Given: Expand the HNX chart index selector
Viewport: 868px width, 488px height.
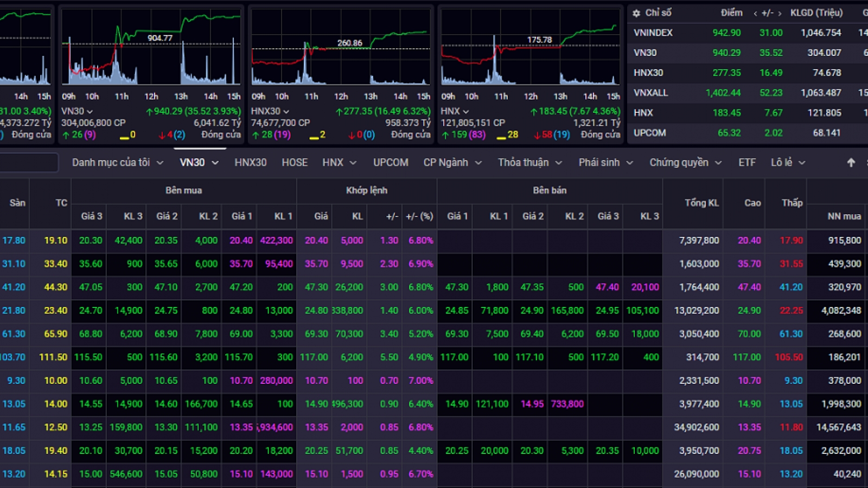Looking at the screenshot, I should click(466, 111).
